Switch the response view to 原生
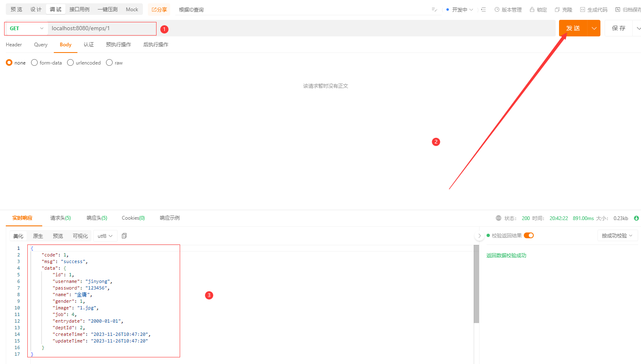This screenshot has height=364, width=641. 38,236
